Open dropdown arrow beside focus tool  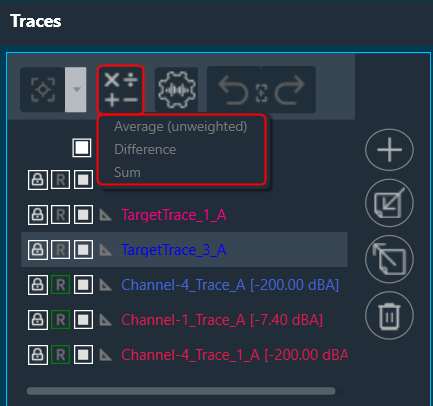tap(76, 90)
